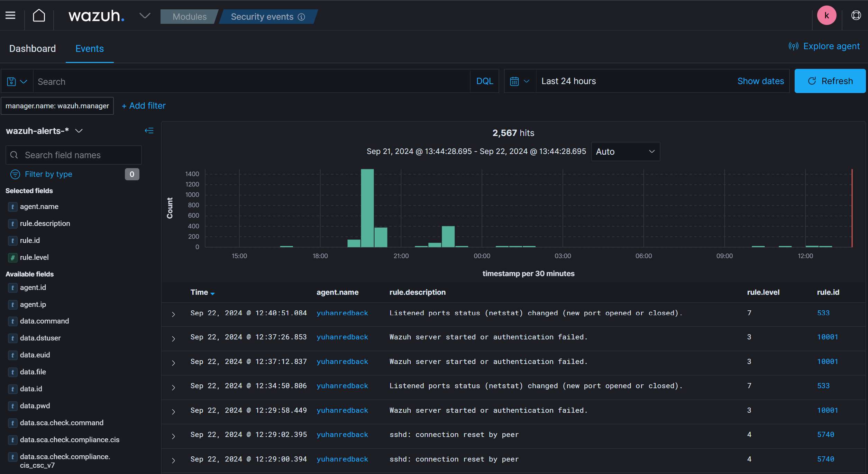Viewport: 868px width, 474px height.
Task: Select rule.description selected field
Action: [x=45, y=224]
